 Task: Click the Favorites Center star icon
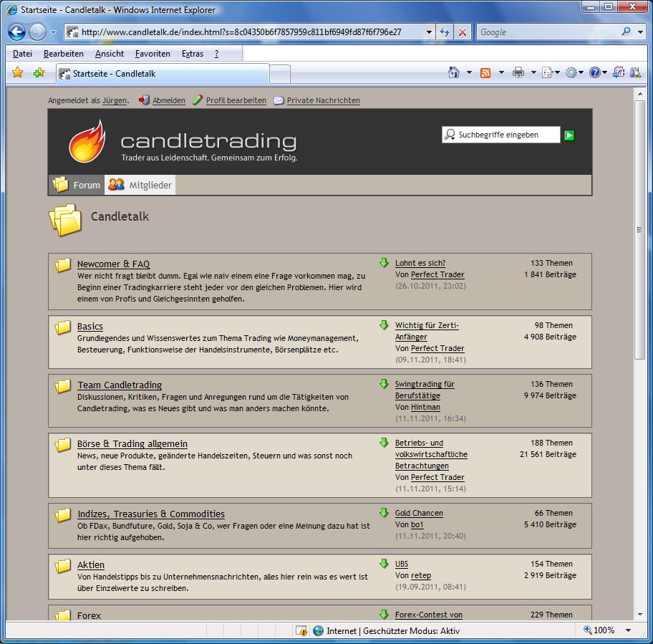17,73
